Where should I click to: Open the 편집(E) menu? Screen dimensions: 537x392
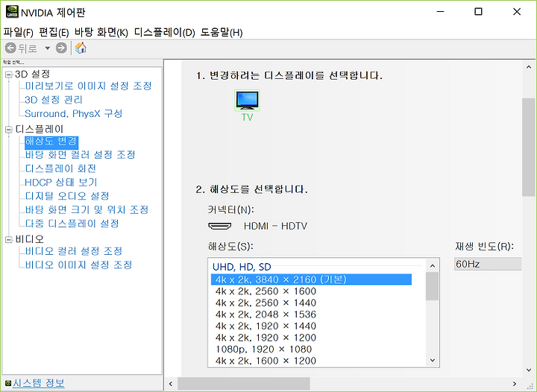(x=54, y=33)
